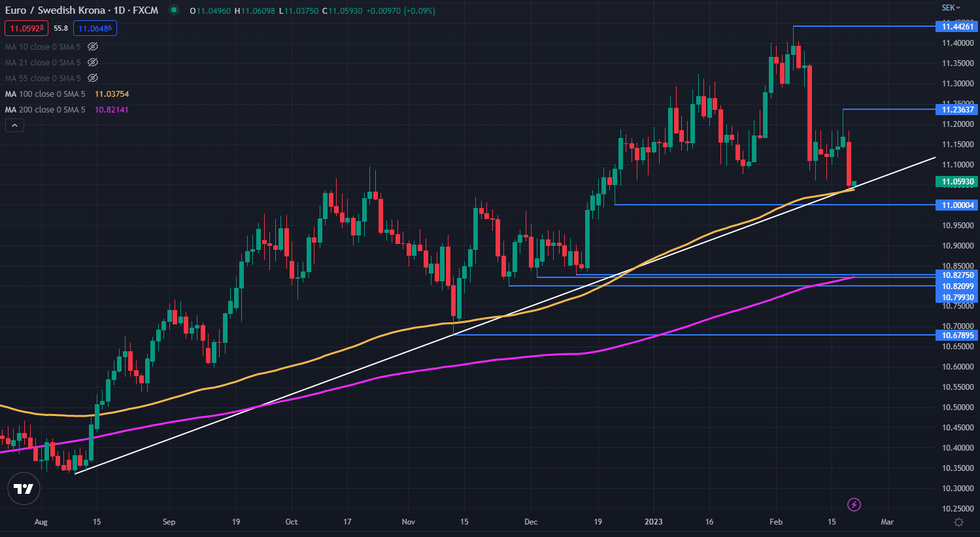Click the 2023 label on time axis

pos(654,522)
